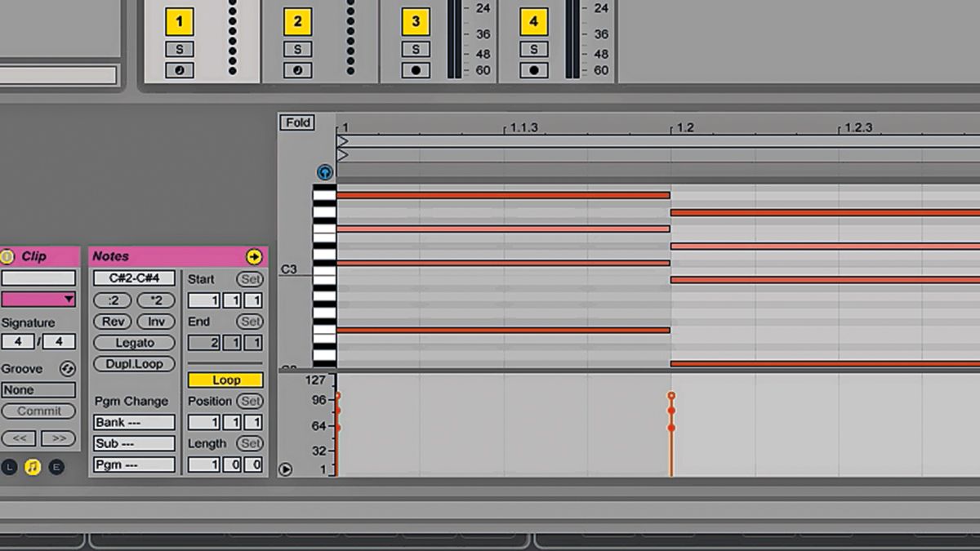Click the play triangle beside the velocity lane
This screenshot has width=980, height=551.
(287, 468)
